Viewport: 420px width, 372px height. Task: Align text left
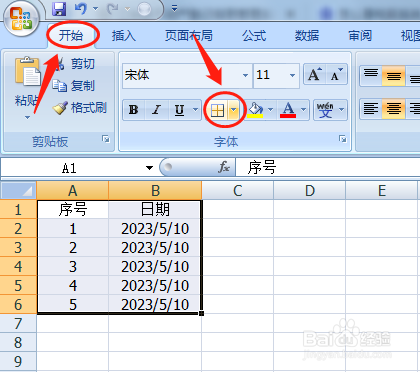(x=371, y=109)
